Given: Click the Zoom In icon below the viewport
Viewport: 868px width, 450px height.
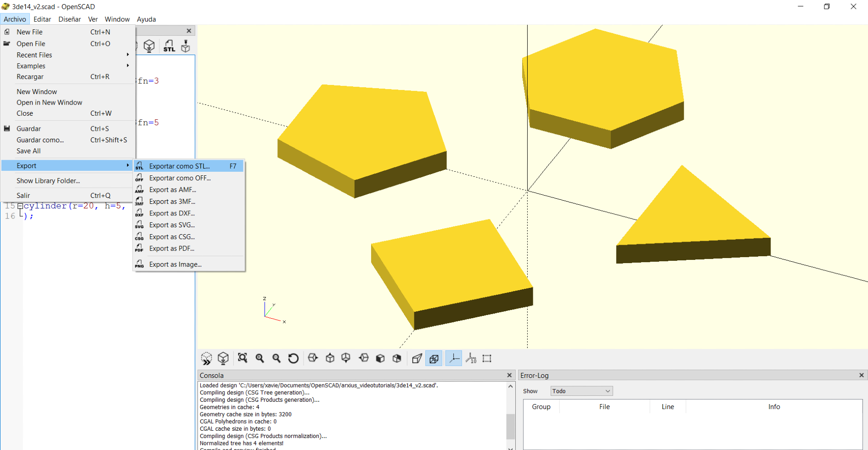Looking at the screenshot, I should point(260,358).
